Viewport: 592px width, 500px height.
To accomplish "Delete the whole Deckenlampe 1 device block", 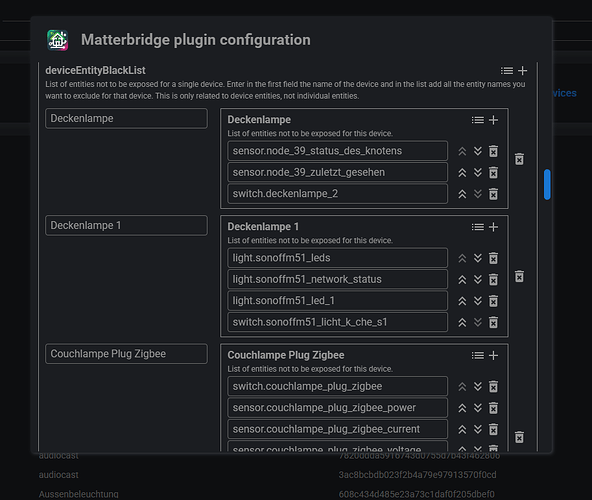I will point(520,276).
